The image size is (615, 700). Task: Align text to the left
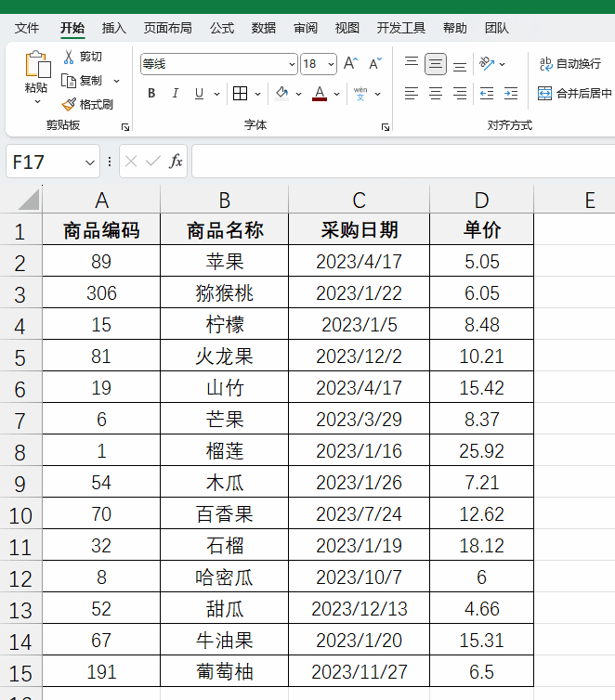[x=412, y=94]
